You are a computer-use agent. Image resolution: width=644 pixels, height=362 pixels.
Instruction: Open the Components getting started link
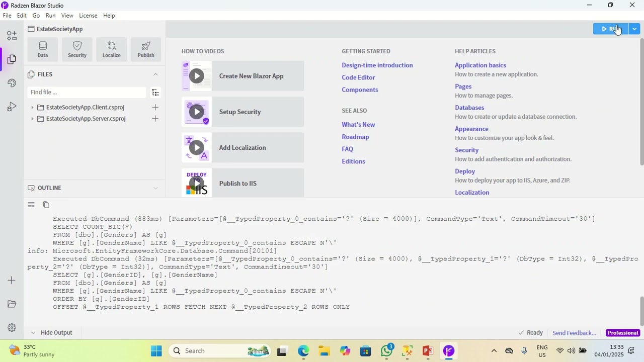[360, 89]
